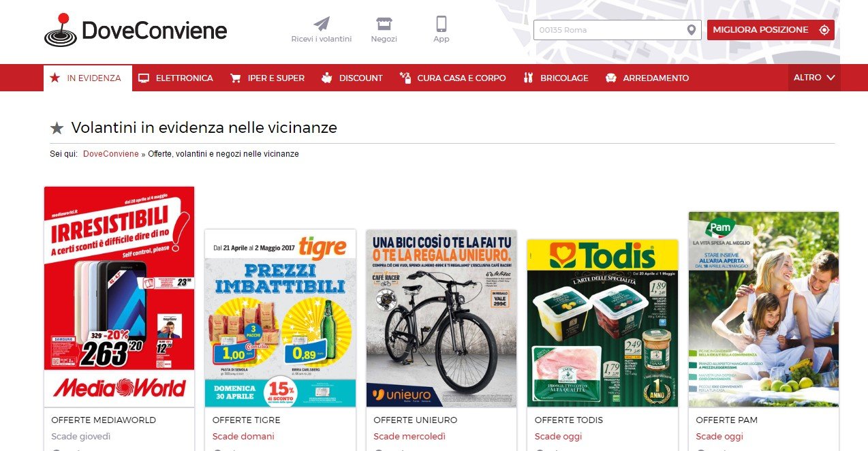
Task: Click the Arredamento sofa icon
Action: [610, 78]
